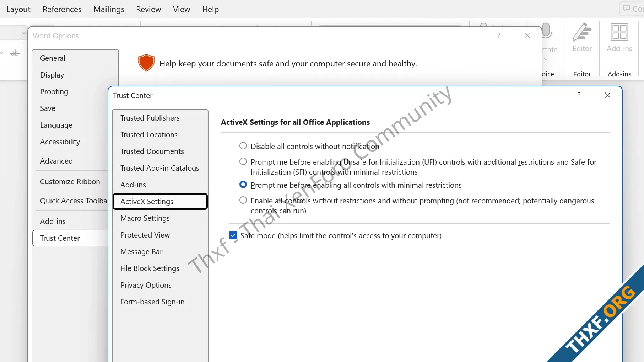Select Add-ins in Trust Center list
644x362 pixels.
click(160, 185)
